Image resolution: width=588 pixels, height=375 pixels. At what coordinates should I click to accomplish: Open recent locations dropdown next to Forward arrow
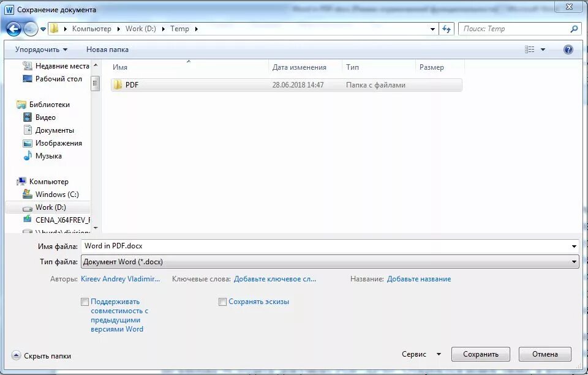[43, 29]
